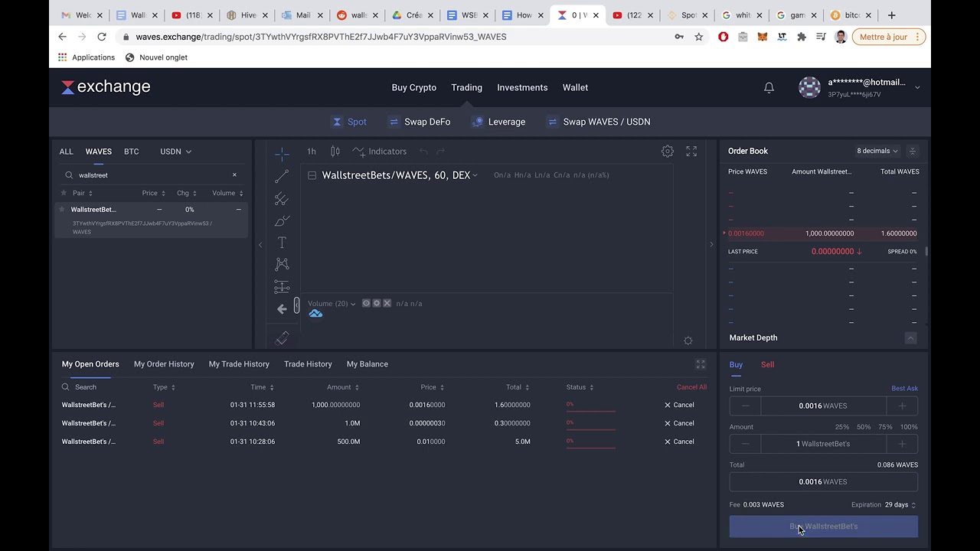
Task: Toggle favorite star for WallstreetBet pair
Action: coord(62,210)
